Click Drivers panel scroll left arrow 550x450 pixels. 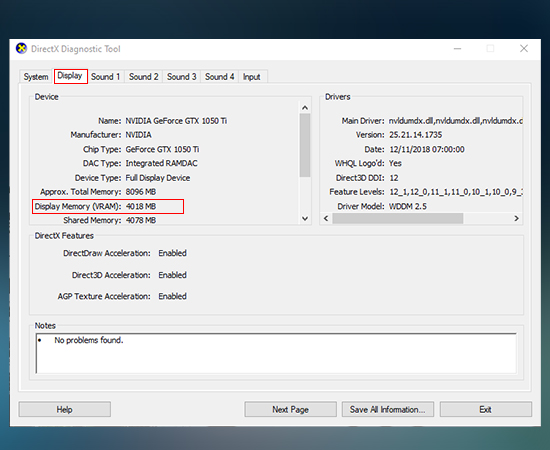coord(326,219)
